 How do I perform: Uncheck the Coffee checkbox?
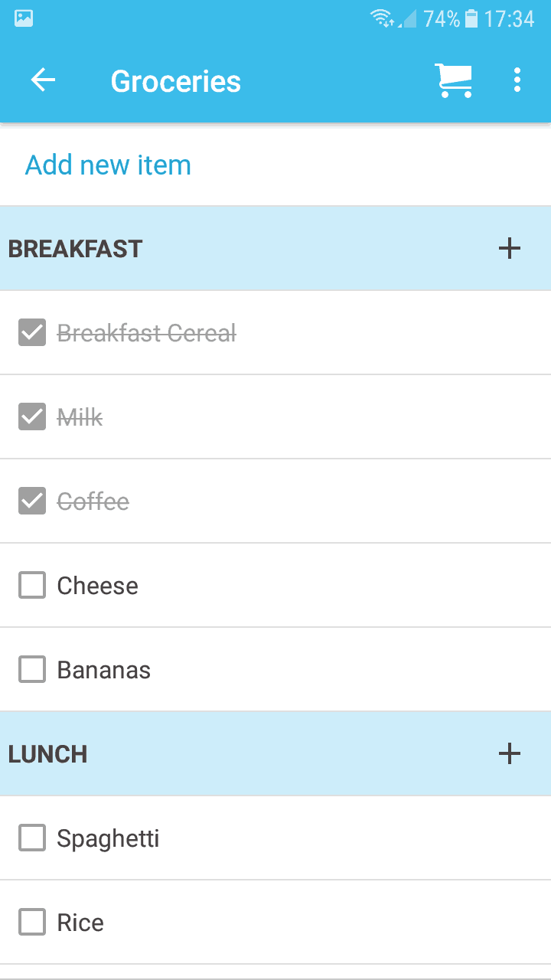click(32, 501)
